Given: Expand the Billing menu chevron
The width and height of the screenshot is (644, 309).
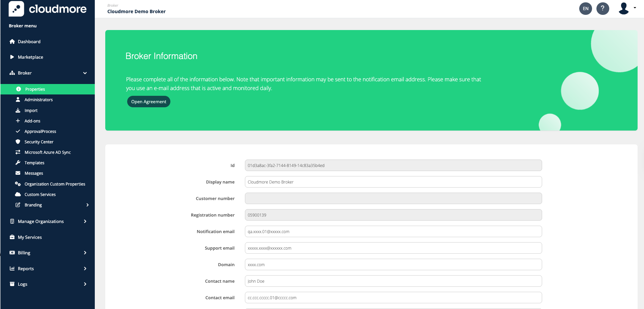Looking at the screenshot, I should (85, 253).
